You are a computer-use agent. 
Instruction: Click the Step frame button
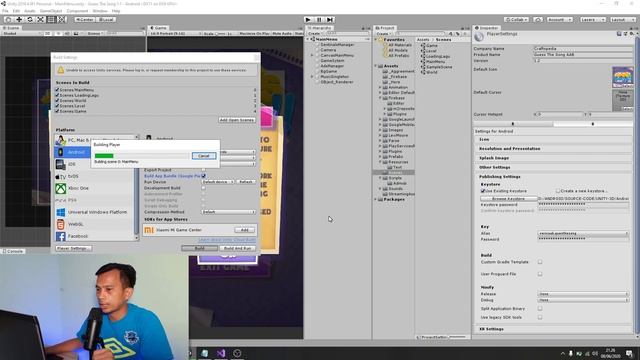pyautogui.click(x=330, y=20)
